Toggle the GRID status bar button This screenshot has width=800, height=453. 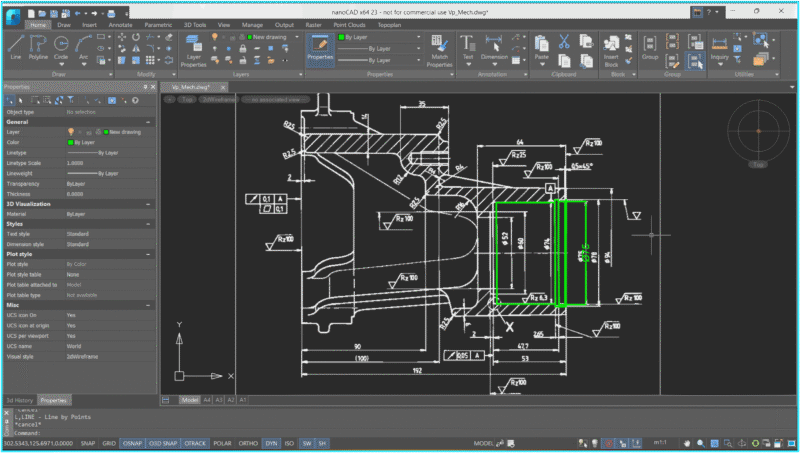(109, 443)
